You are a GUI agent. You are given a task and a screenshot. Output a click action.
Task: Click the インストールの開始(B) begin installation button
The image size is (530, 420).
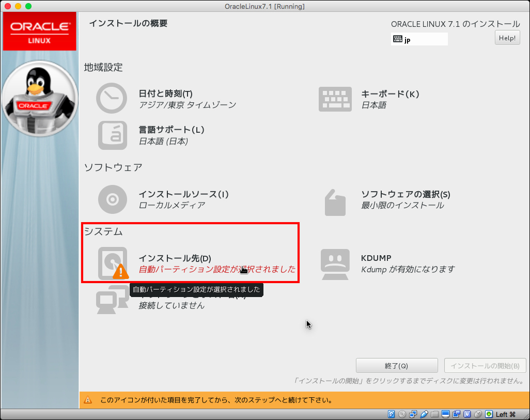point(485,366)
